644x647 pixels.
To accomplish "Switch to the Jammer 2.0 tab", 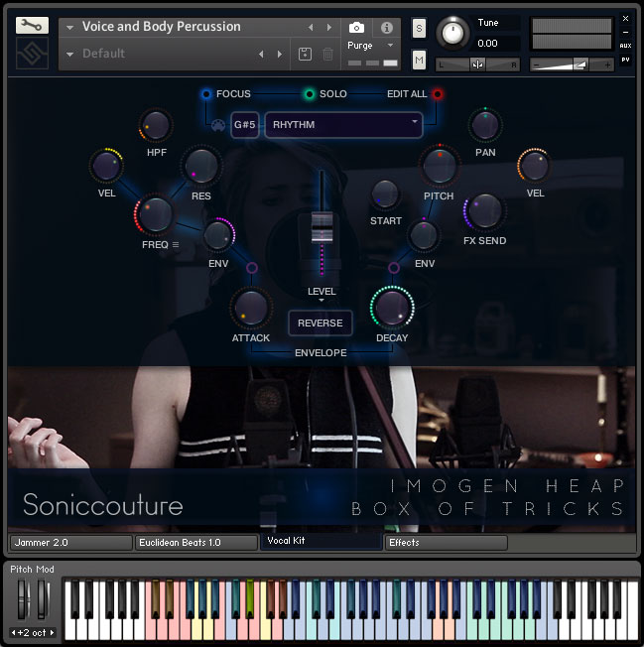I will (x=71, y=543).
